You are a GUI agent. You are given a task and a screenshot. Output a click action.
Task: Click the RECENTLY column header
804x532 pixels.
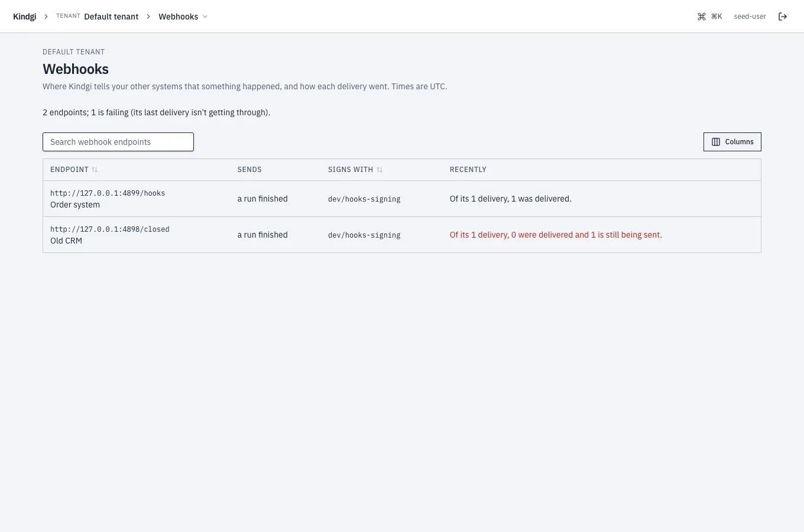(468, 170)
